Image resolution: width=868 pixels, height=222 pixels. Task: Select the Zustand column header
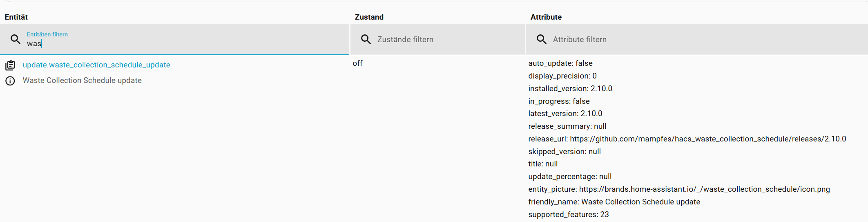click(x=369, y=17)
